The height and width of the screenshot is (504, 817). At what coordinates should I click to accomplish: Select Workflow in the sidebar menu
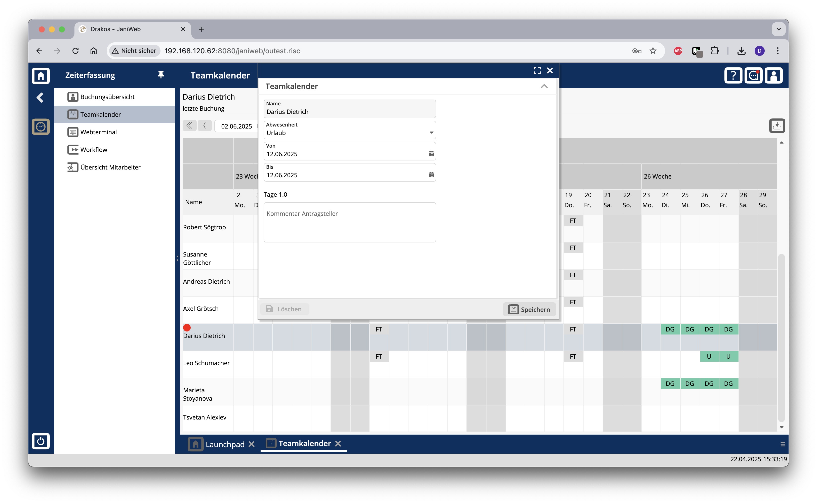[94, 150]
